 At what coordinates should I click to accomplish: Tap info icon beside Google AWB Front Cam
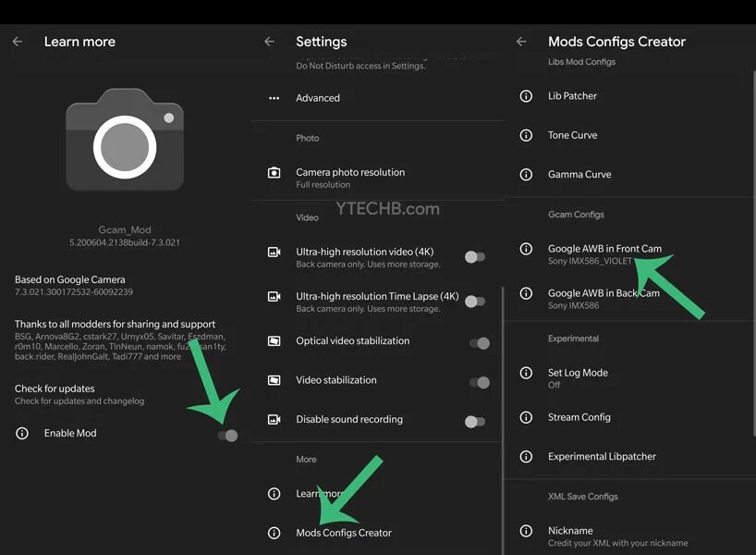coord(526,249)
